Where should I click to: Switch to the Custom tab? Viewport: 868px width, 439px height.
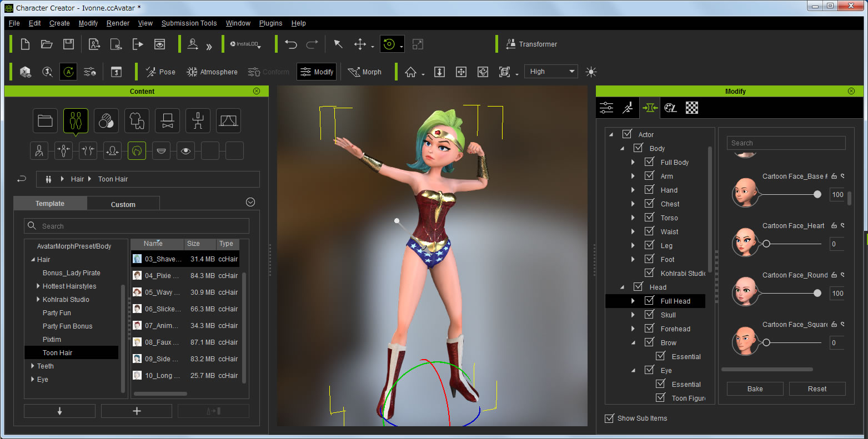123,204
